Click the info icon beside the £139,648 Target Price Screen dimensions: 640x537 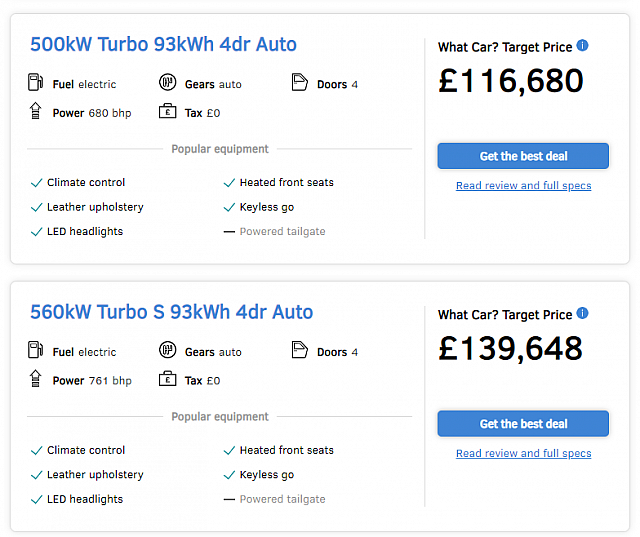[582, 313]
